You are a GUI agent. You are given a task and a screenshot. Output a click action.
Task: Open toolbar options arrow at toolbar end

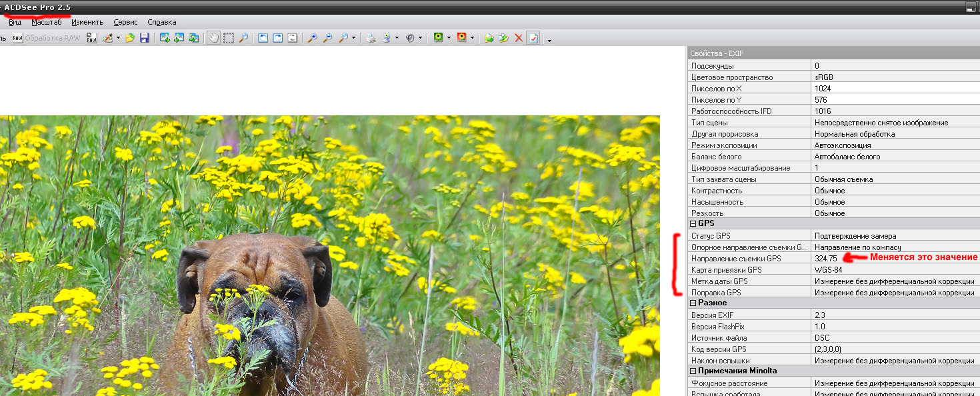tap(549, 40)
